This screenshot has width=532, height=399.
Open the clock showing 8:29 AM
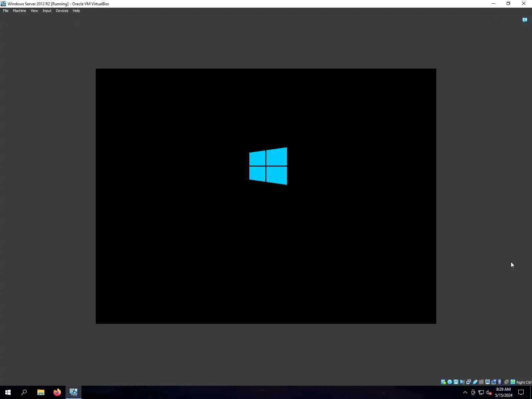(503, 392)
